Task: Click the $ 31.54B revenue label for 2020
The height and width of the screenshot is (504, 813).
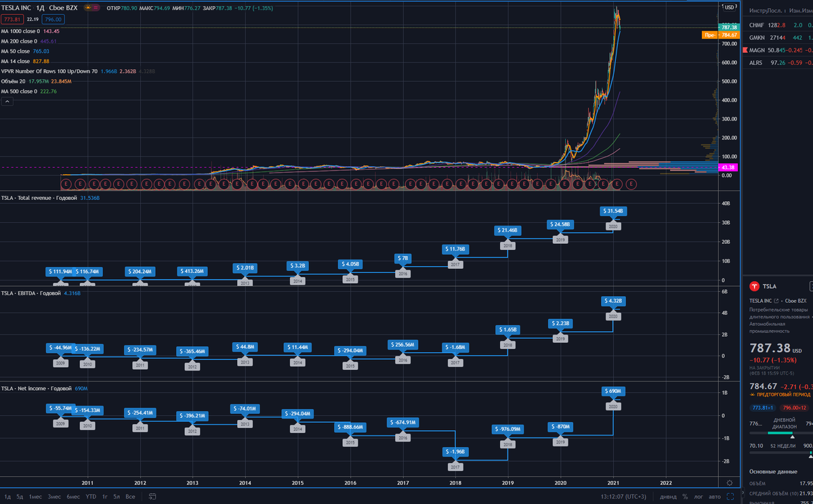Action: 613,211
